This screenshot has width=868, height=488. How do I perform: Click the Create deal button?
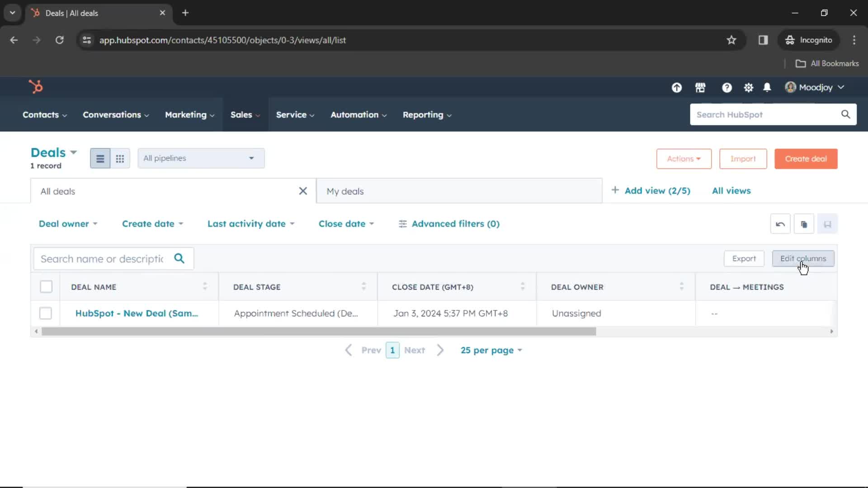806,159
